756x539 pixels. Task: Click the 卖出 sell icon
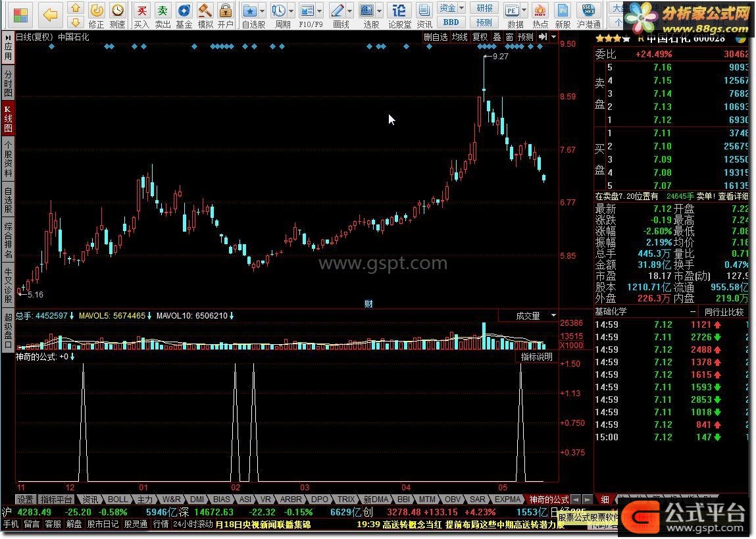point(163,15)
